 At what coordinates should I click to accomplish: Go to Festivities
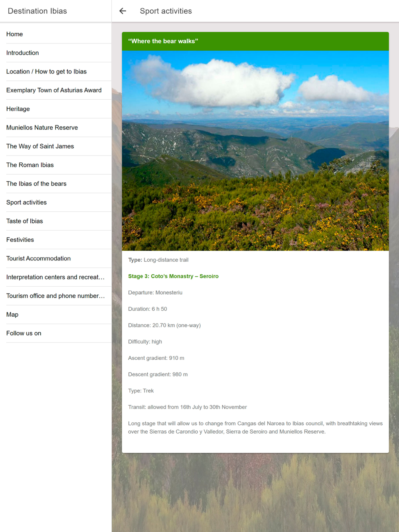click(x=56, y=240)
